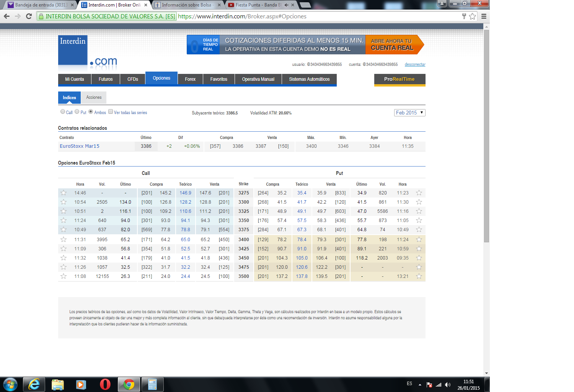The width and height of the screenshot is (574, 392).
Task: Click the ABRE AHORA TU CUENTA REAL banner button
Action: pos(394,44)
